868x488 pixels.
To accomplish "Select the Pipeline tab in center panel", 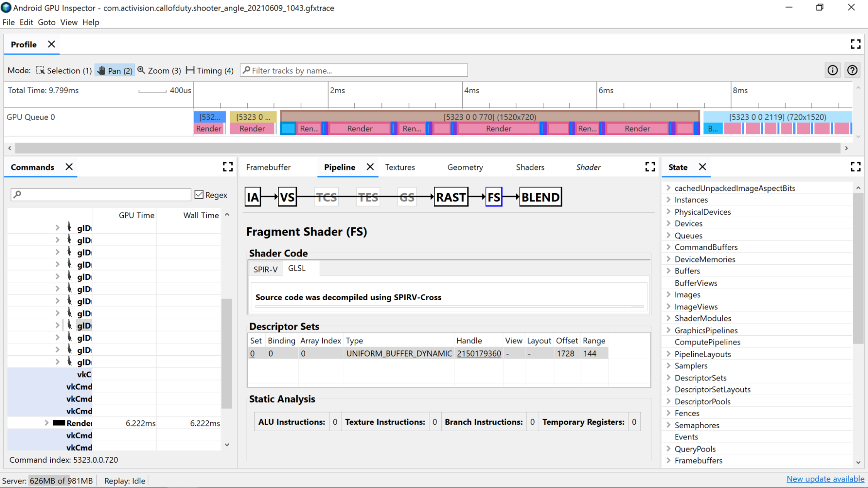I will click(339, 167).
